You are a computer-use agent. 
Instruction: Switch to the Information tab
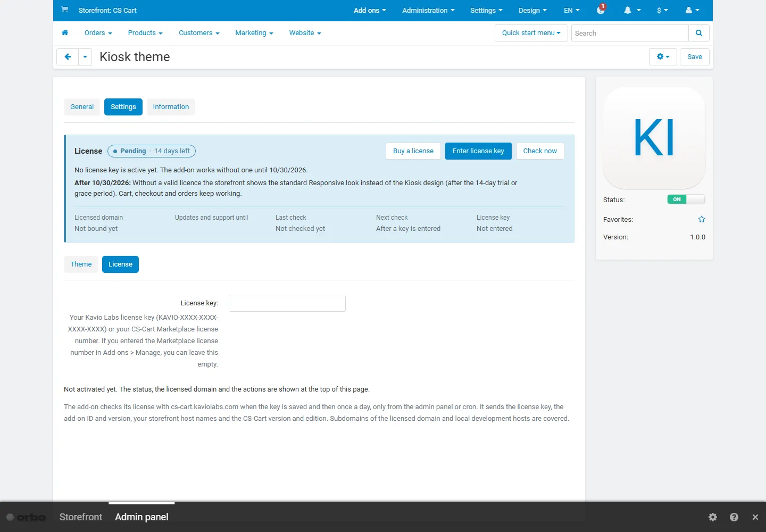point(171,107)
